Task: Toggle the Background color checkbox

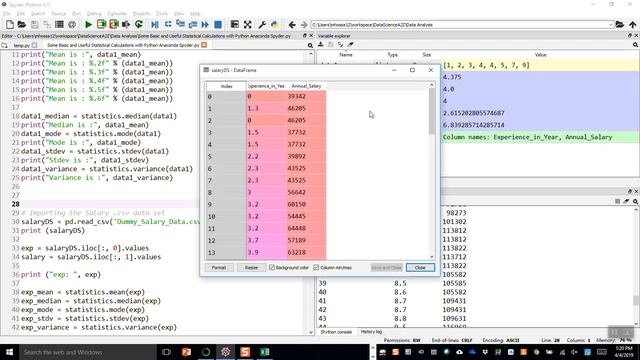Action: [271, 268]
